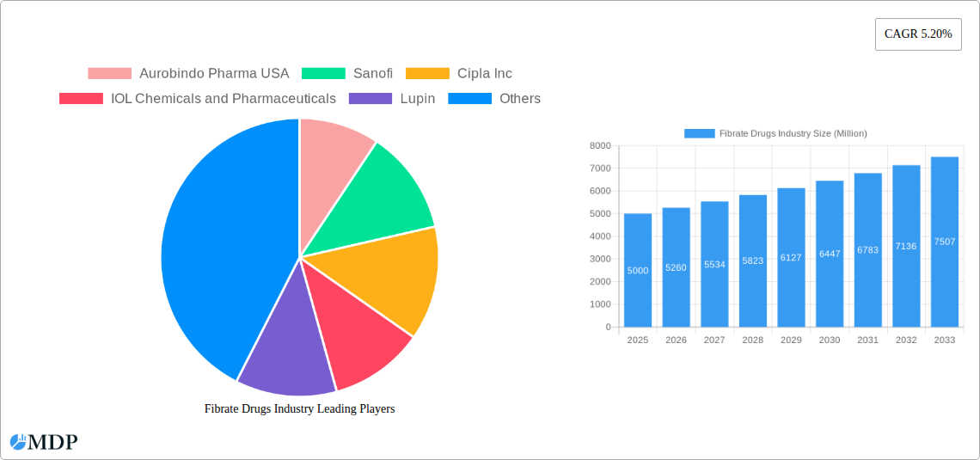The width and height of the screenshot is (980, 460).
Task: Click the 2027 x-axis label
Action: point(714,340)
